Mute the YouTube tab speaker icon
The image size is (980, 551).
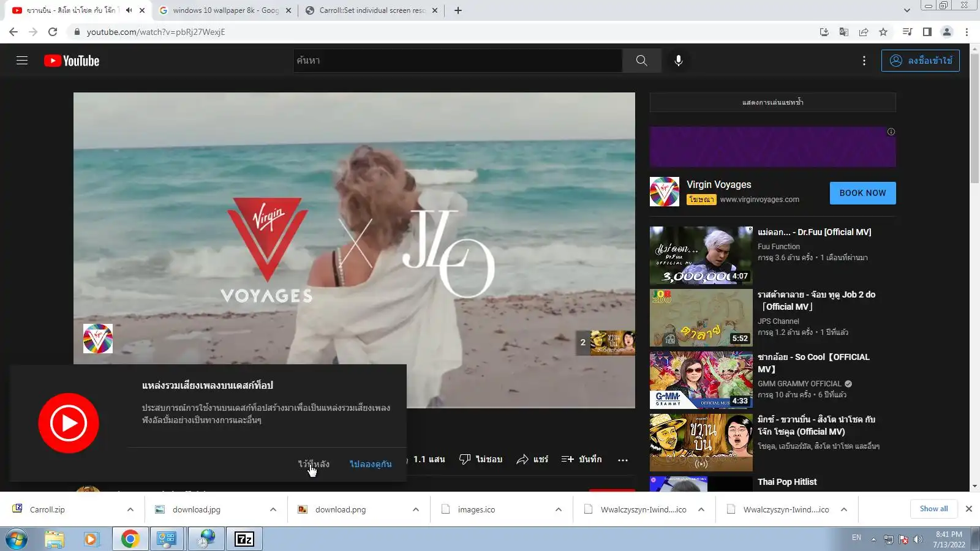(x=129, y=10)
